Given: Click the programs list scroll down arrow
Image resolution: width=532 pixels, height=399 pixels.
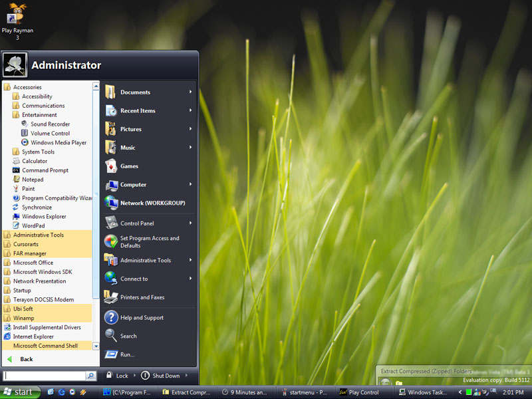Looking at the screenshot, I should 96,346.
